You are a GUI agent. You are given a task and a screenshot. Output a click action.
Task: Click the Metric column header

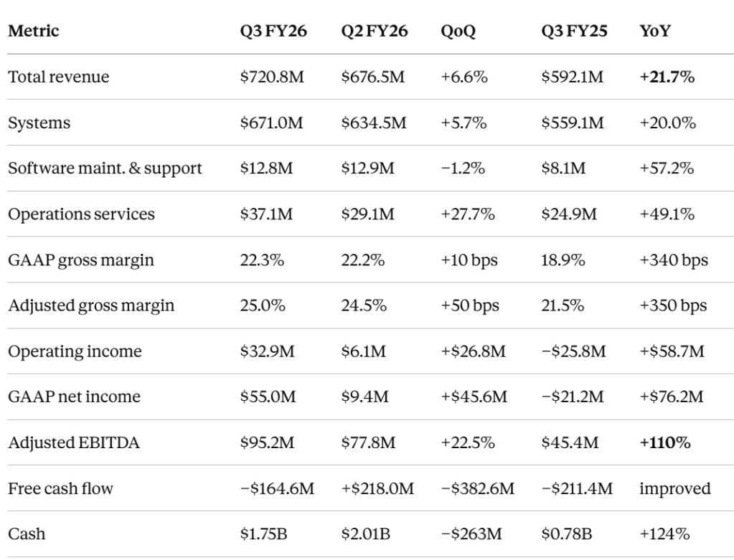coord(33,31)
